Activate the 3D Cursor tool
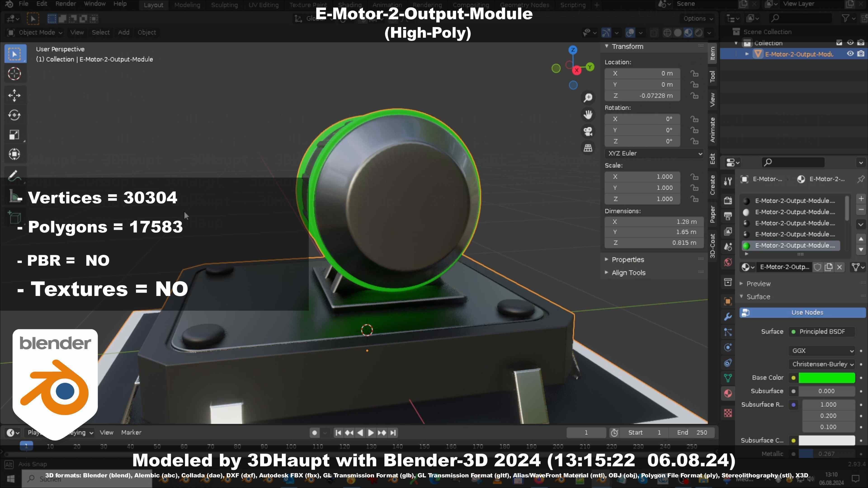 pos(14,74)
